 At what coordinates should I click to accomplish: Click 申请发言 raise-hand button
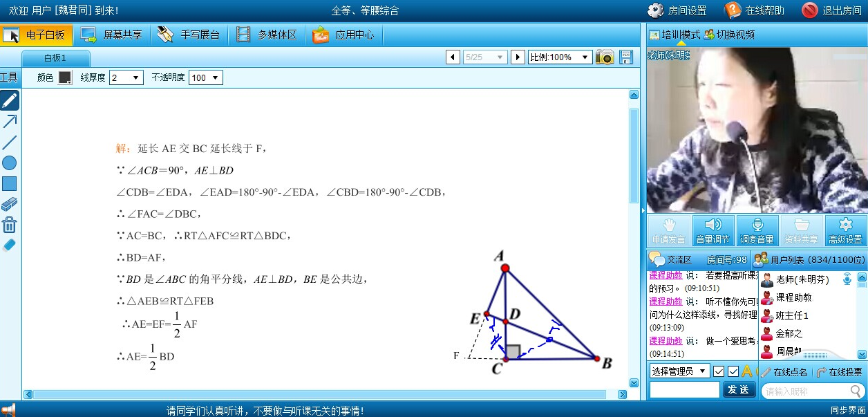coord(668,230)
